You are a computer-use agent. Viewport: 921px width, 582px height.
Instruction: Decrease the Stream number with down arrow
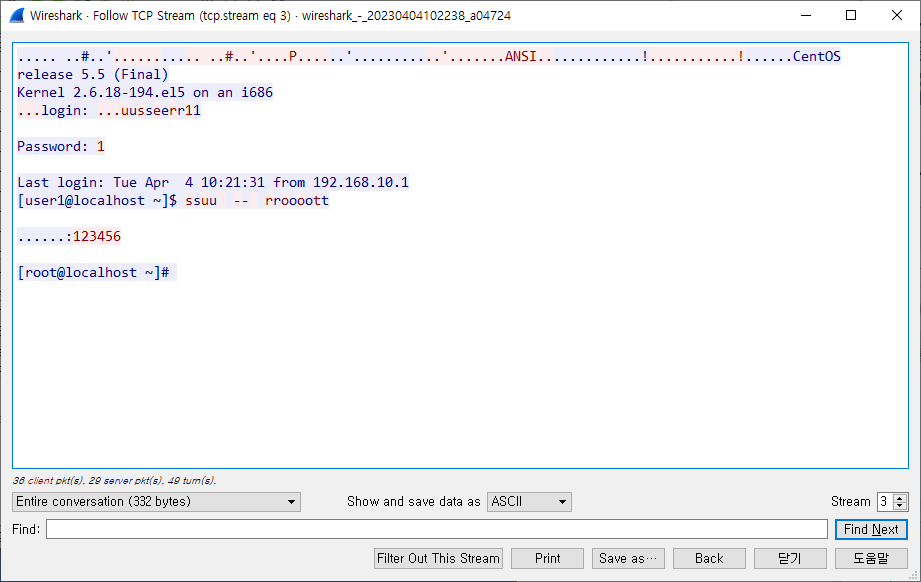pos(899,506)
